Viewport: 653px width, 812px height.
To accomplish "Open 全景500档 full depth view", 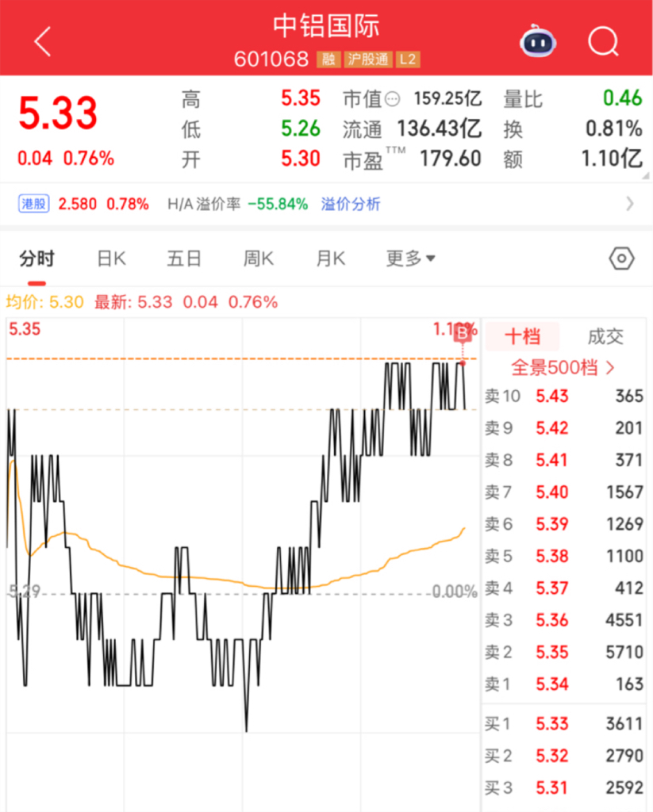I will (x=563, y=368).
